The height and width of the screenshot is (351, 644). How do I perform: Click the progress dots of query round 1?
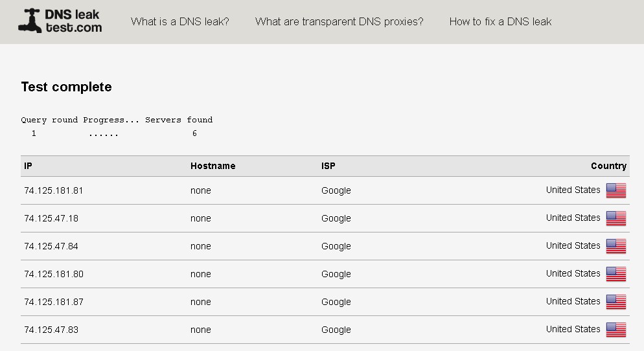[104, 134]
